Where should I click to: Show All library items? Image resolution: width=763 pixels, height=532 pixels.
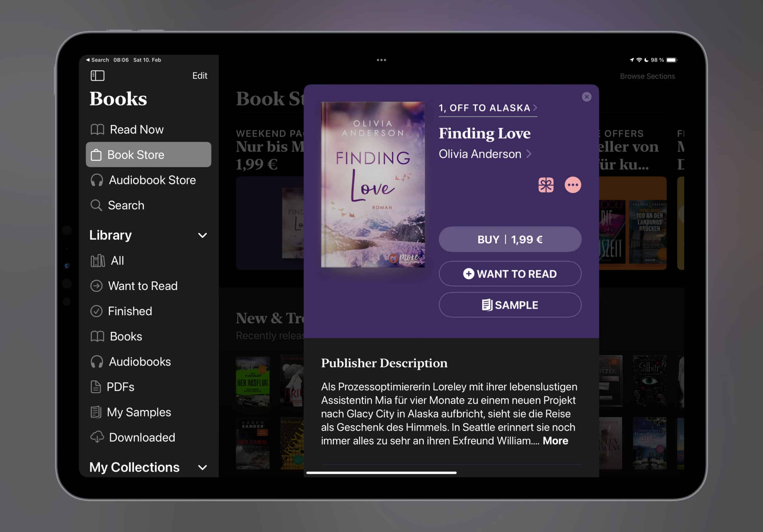tap(148, 261)
